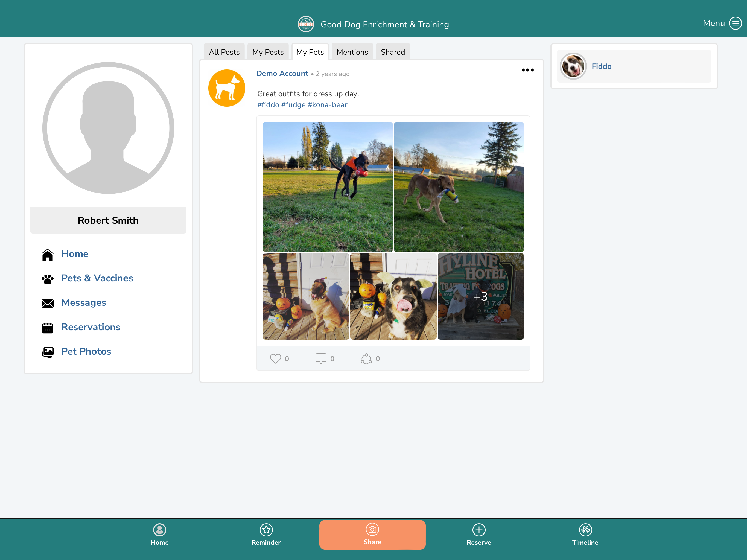Tap the Reminder star icon
747x560 pixels.
(x=266, y=530)
